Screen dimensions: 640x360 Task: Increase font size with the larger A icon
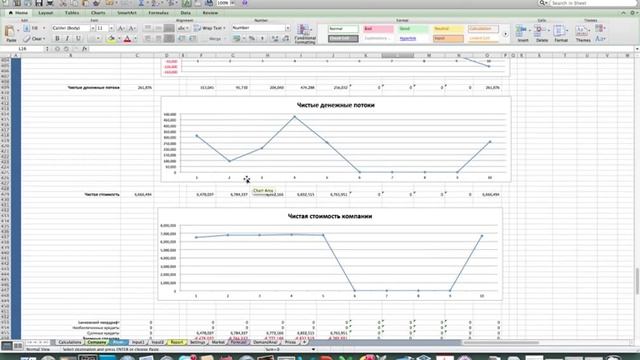121,28
